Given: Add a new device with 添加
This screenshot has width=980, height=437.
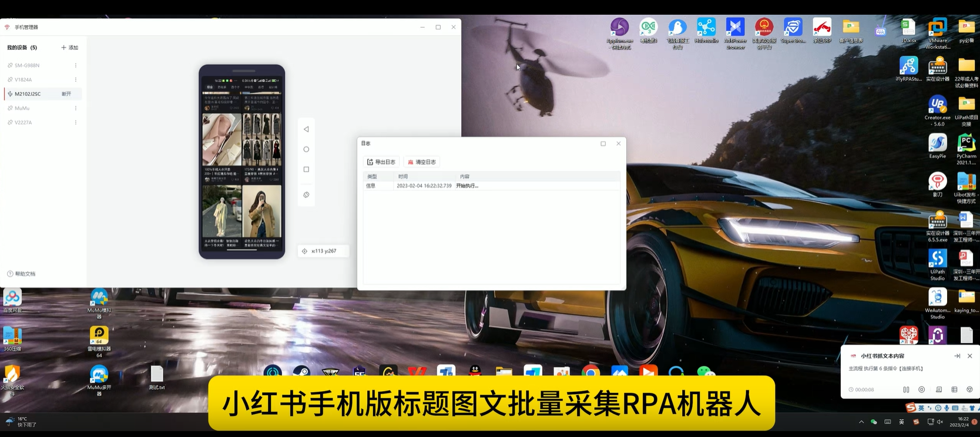Looking at the screenshot, I should pyautogui.click(x=69, y=48).
